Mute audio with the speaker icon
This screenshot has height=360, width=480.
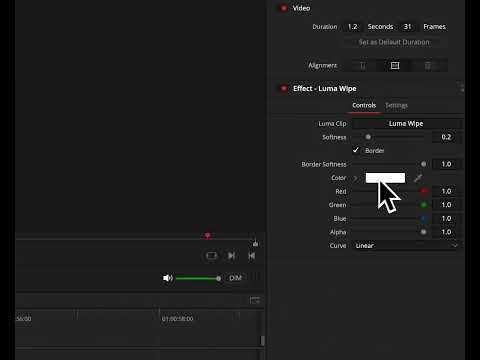(168, 278)
